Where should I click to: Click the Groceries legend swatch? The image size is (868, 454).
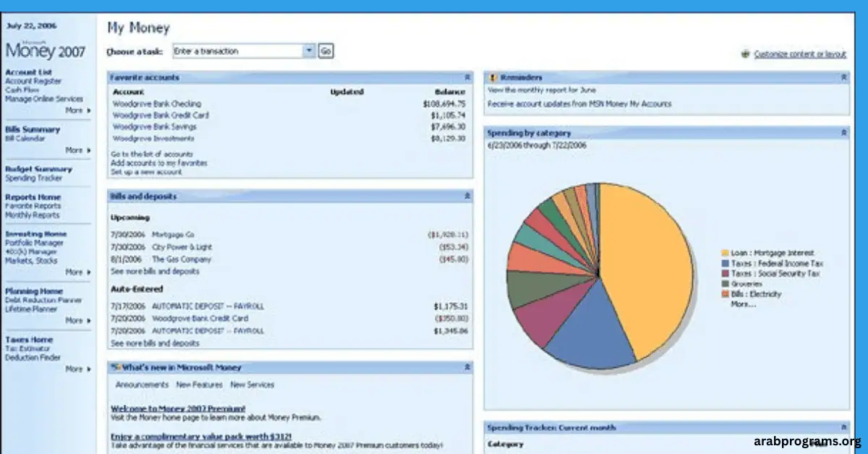(725, 284)
